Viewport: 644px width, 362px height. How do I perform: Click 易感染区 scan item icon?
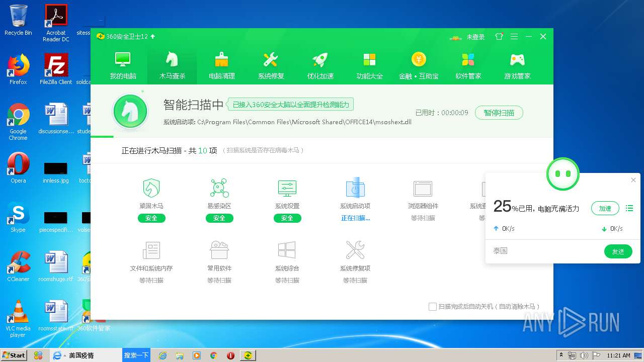click(219, 189)
